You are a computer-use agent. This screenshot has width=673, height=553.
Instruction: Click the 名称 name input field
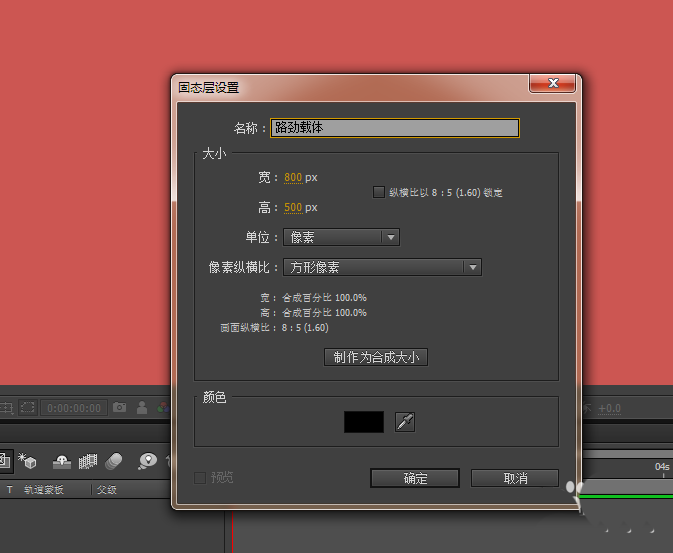tap(394, 128)
